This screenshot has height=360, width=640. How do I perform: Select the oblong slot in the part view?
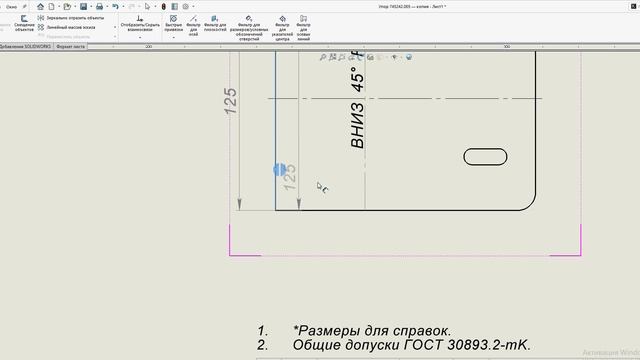(x=485, y=157)
